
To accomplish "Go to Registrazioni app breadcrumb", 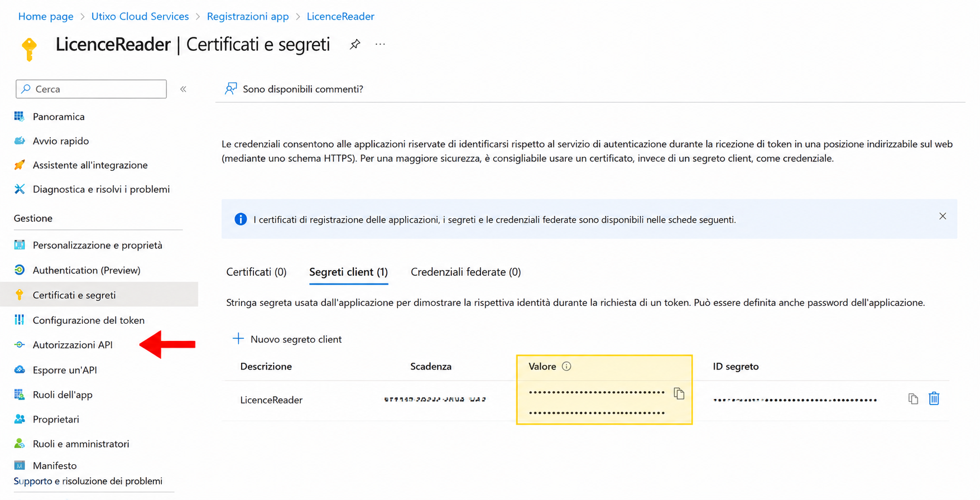I will [248, 16].
